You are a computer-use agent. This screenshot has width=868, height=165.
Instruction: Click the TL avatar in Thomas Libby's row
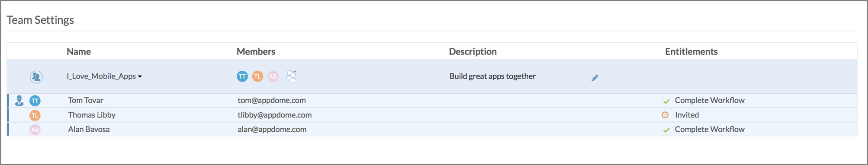[x=35, y=115]
